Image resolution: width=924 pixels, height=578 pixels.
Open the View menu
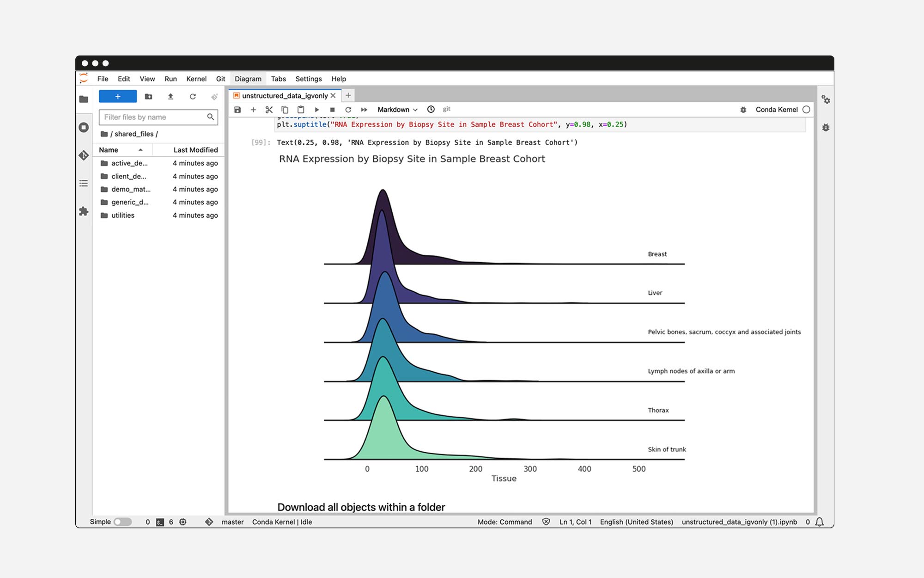click(147, 79)
